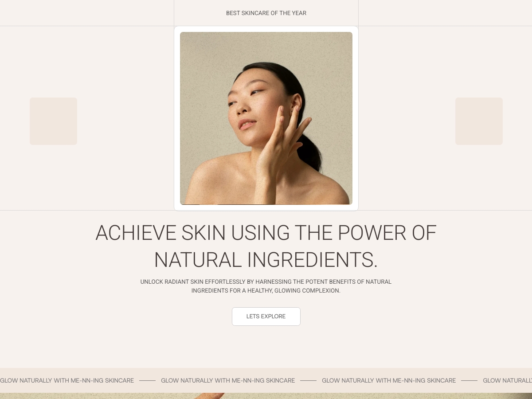Image resolution: width=532 pixels, height=399 pixels.
Task: Click the textured image strip below the marquee
Action: (x=266, y=396)
